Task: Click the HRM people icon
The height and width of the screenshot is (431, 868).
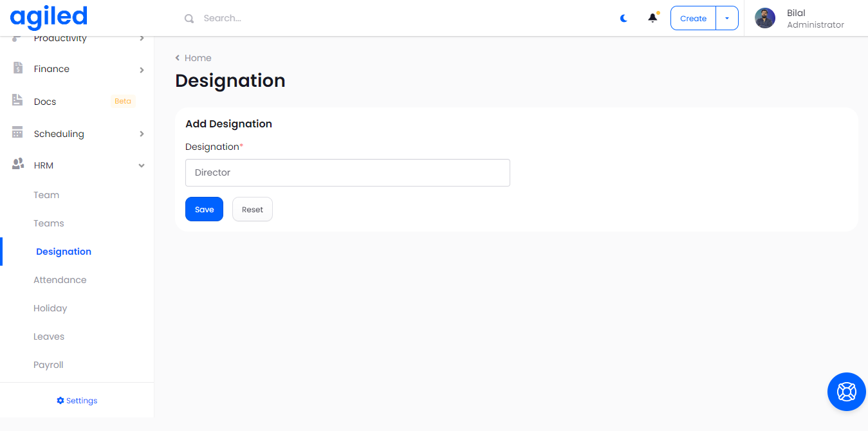Action: point(18,165)
